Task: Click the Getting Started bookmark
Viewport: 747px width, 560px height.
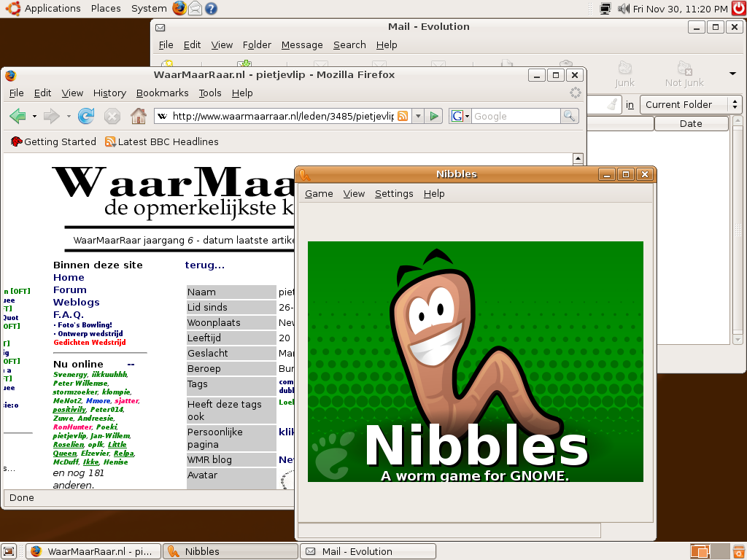Action: (53, 141)
